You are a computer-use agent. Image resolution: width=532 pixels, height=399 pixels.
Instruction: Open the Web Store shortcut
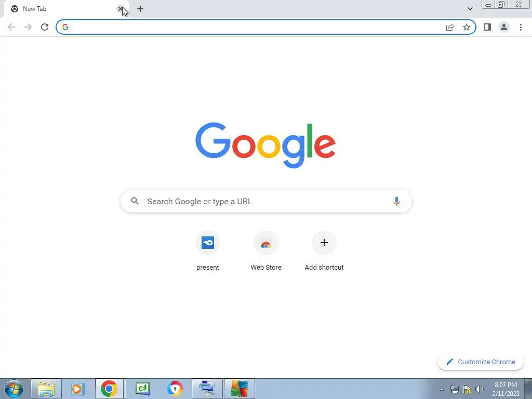coord(266,250)
